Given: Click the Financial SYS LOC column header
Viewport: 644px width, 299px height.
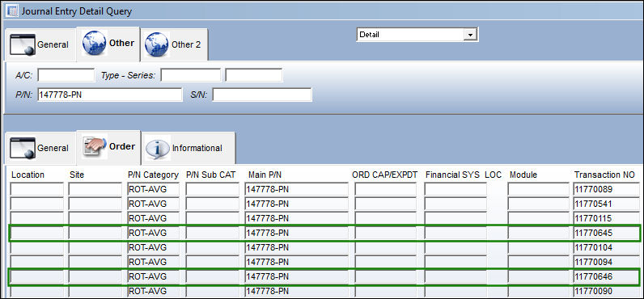Looking at the screenshot, I should [464, 175].
